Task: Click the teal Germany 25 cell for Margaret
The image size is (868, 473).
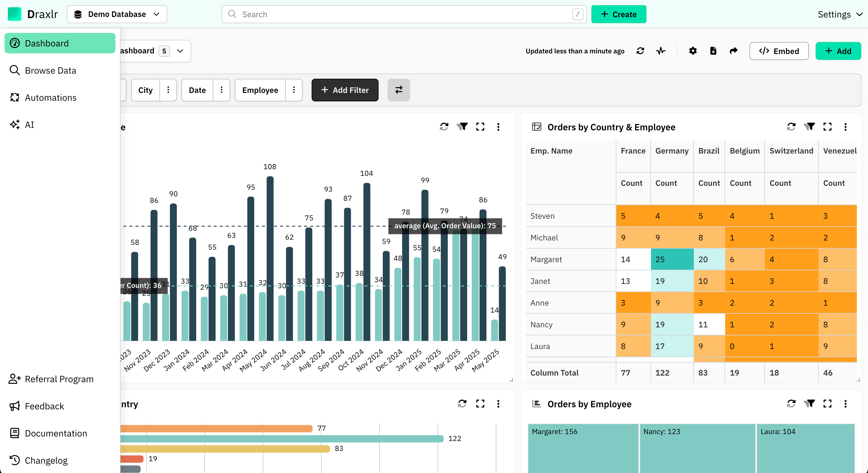Action: (672, 259)
